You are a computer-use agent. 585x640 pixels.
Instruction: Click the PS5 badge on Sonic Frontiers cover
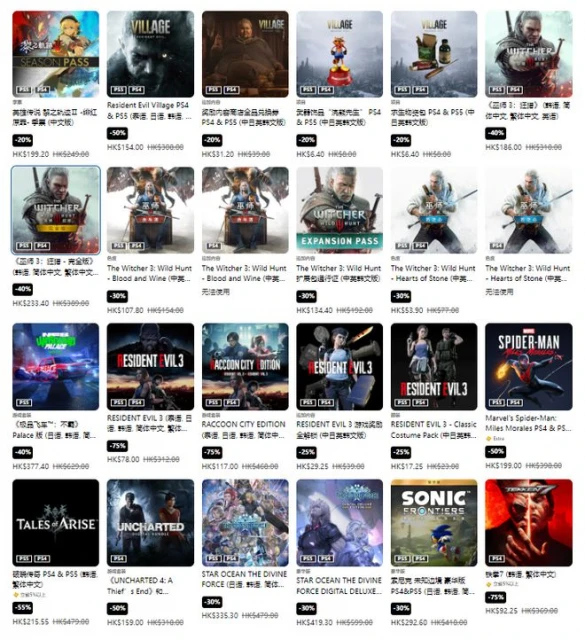pos(402,558)
